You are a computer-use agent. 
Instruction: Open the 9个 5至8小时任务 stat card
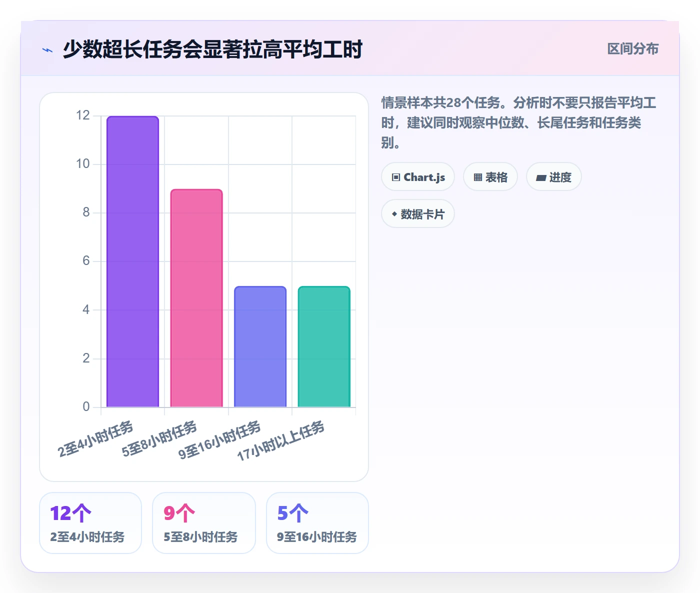(x=204, y=523)
